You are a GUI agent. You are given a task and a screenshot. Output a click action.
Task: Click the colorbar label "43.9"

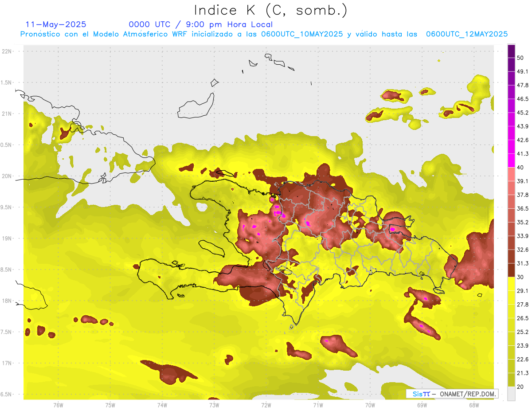(522, 126)
